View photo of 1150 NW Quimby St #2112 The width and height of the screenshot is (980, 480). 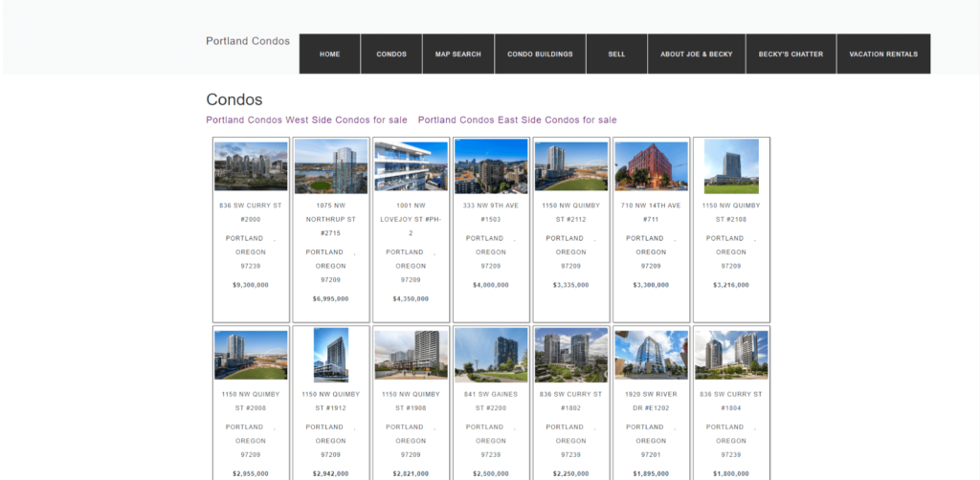click(570, 166)
